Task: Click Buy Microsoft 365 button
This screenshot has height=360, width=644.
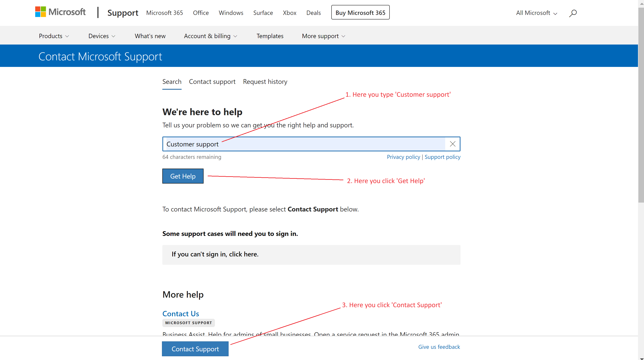Action: 360,12
